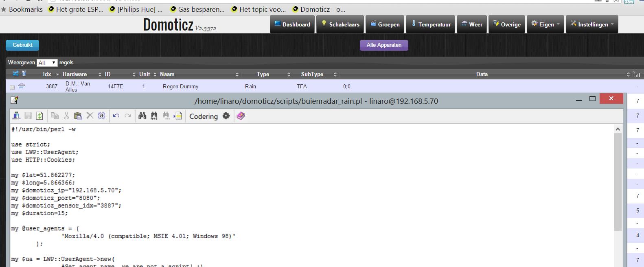Click the 'my $duration=15;' line in editor

(x=39, y=213)
